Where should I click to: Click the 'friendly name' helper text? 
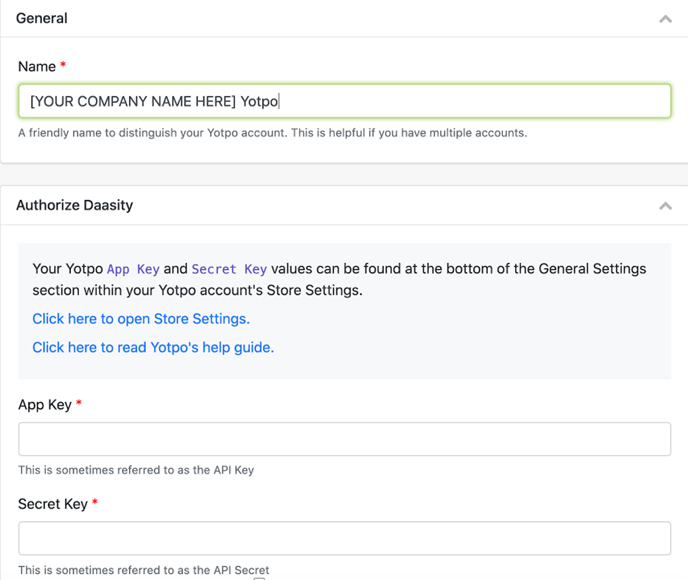click(272, 133)
